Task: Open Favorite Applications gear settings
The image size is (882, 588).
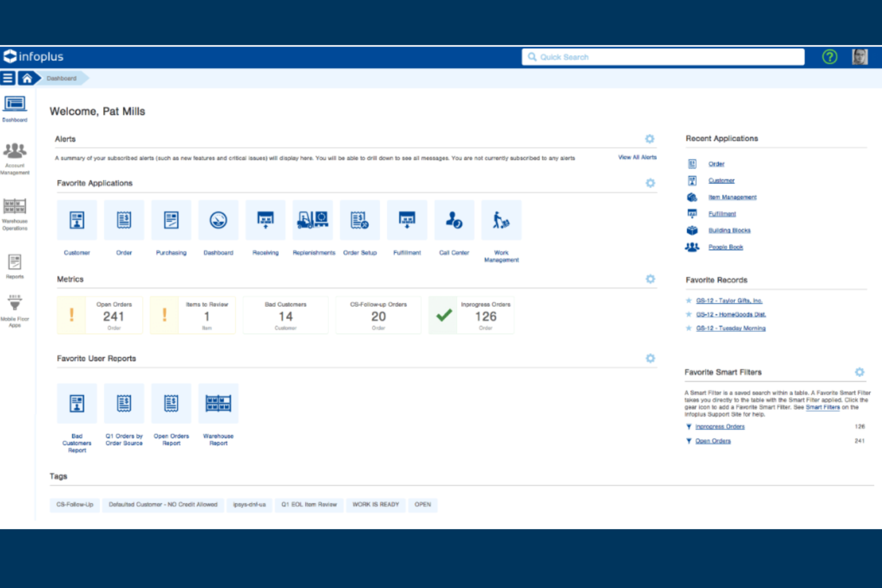Action: 650,183
